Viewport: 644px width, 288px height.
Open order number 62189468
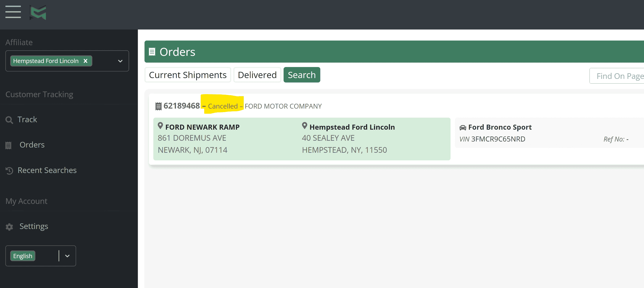click(x=181, y=106)
